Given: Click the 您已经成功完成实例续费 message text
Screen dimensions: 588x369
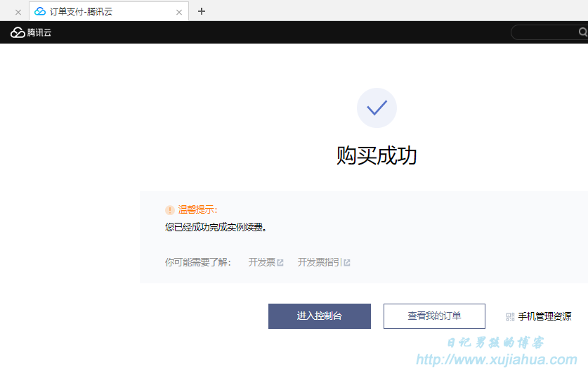Looking at the screenshot, I should [x=216, y=227].
